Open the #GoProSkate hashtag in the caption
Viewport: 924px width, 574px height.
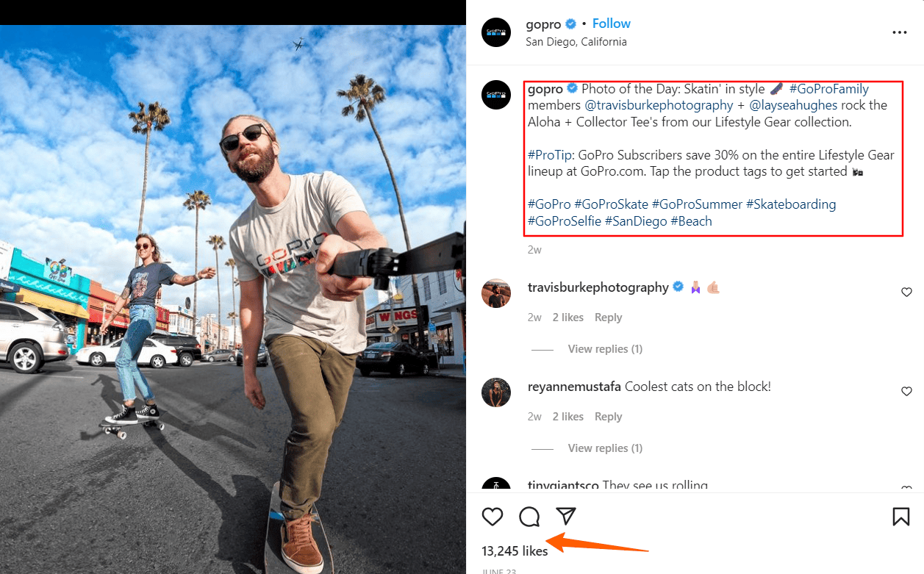click(612, 204)
